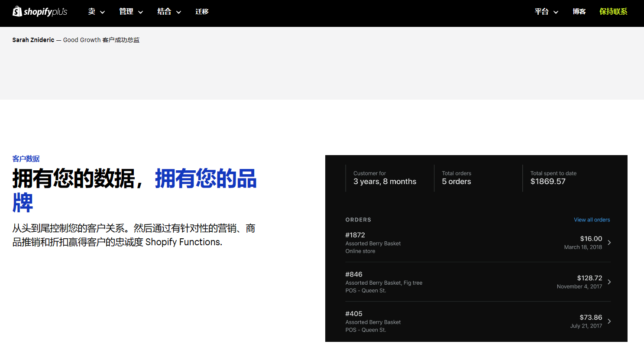
Task: Select the Customer for stat block
Action: point(385,178)
